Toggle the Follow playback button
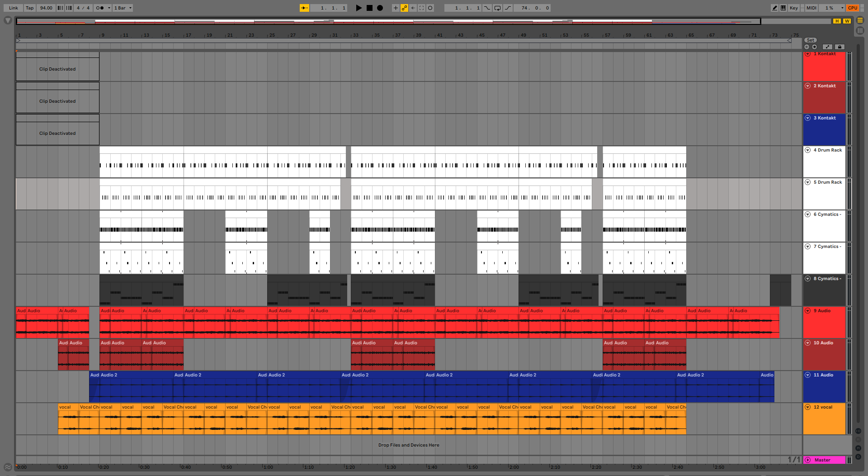Viewport: 868px width, 476px height. [305, 8]
